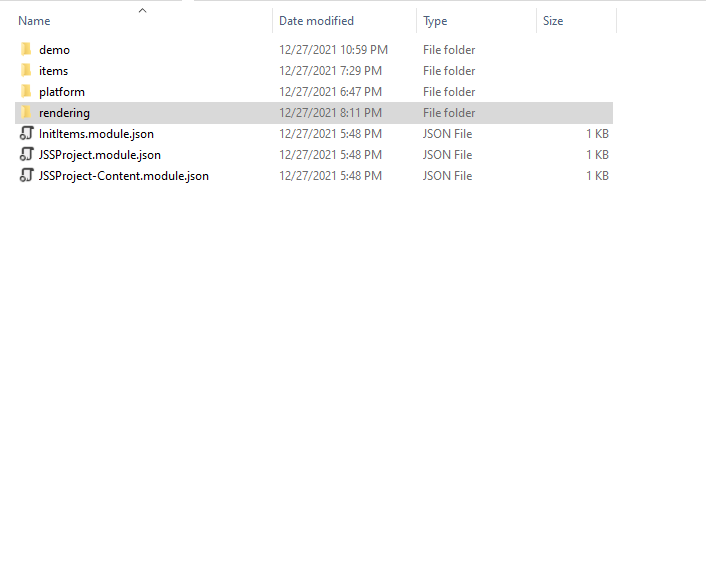The image size is (706, 588).
Task: Select the "demo" folder name
Action: coord(54,50)
